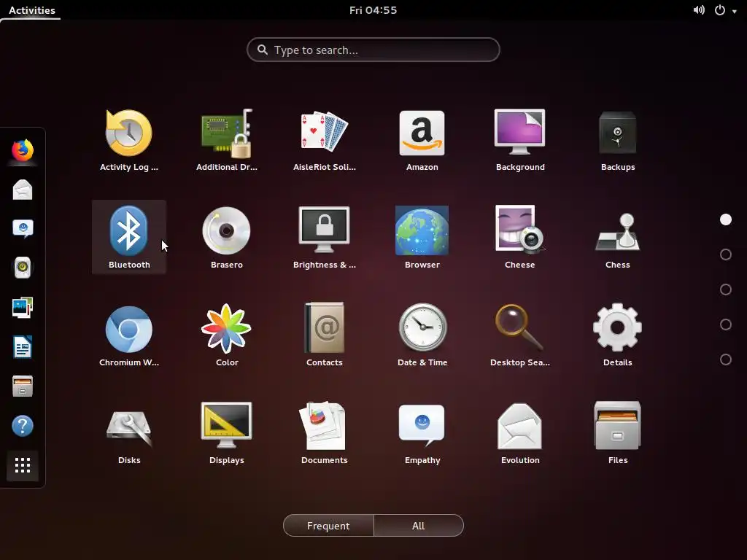
Task: Open Date & Time settings
Action: [422, 335]
